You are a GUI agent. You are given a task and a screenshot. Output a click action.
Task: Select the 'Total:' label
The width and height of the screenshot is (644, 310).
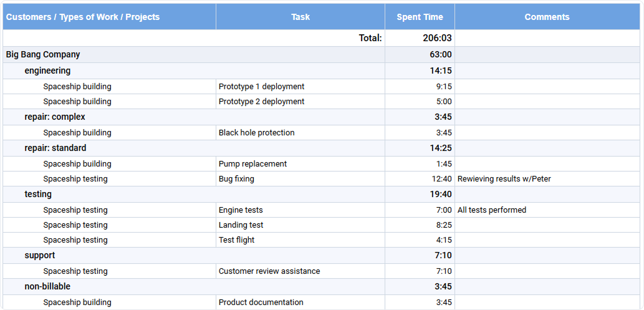[x=370, y=38]
